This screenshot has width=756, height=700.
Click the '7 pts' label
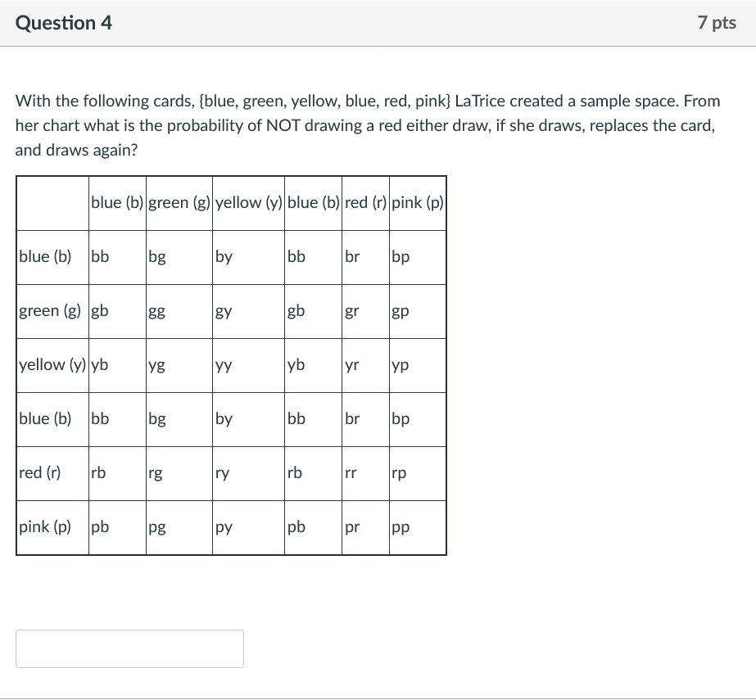coord(717,23)
